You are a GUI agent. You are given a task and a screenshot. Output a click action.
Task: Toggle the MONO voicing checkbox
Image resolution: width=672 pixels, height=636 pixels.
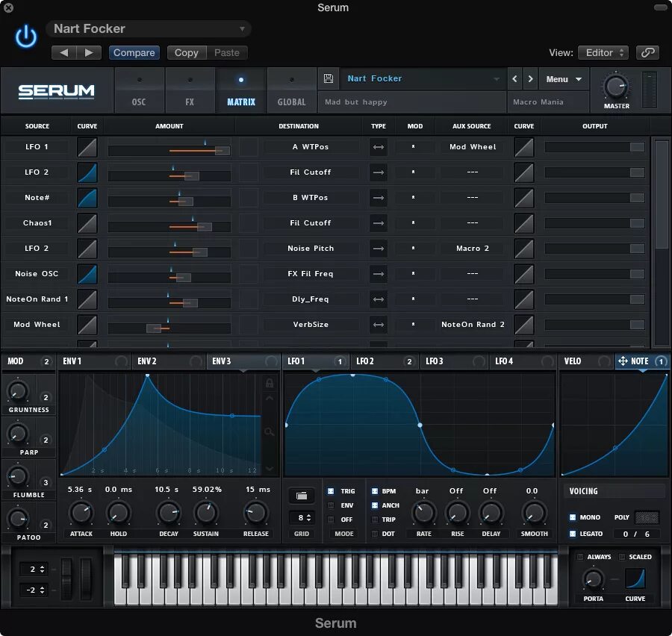click(x=573, y=517)
